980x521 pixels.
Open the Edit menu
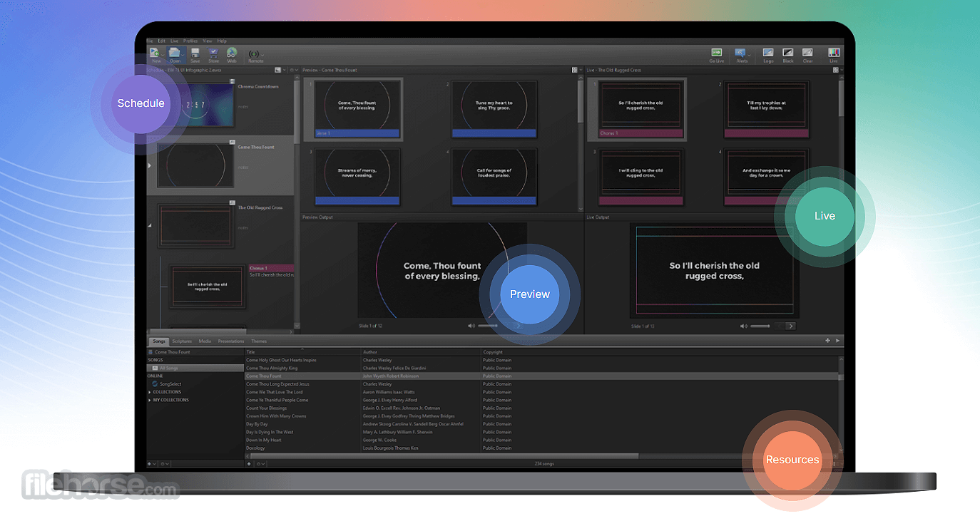(162, 41)
